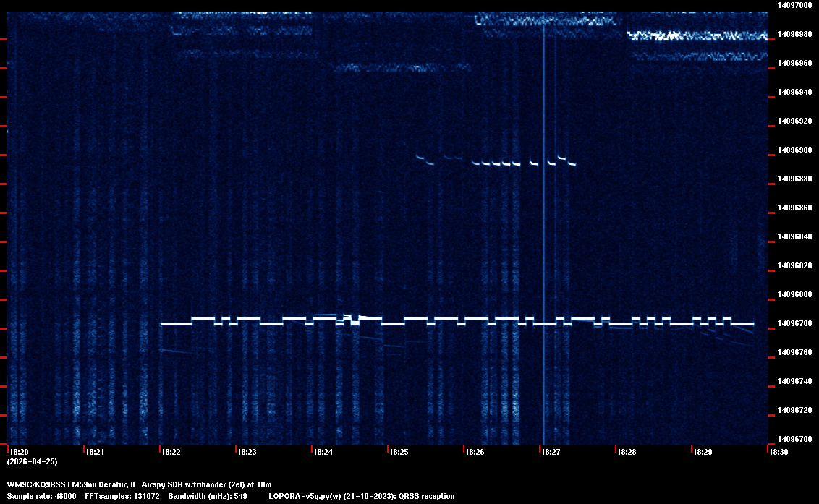
Task: Click the (2026-04-25) date text
Action: (33, 461)
